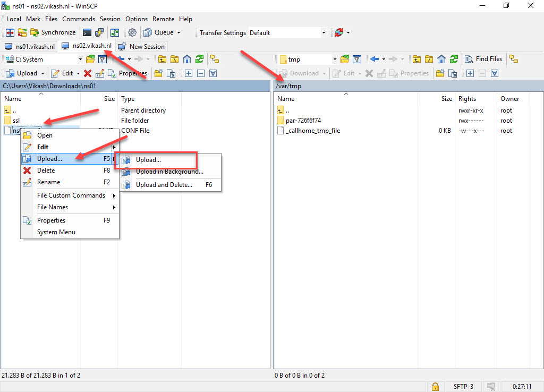
Task: Click the padlock encryption status icon
Action: tap(435, 387)
